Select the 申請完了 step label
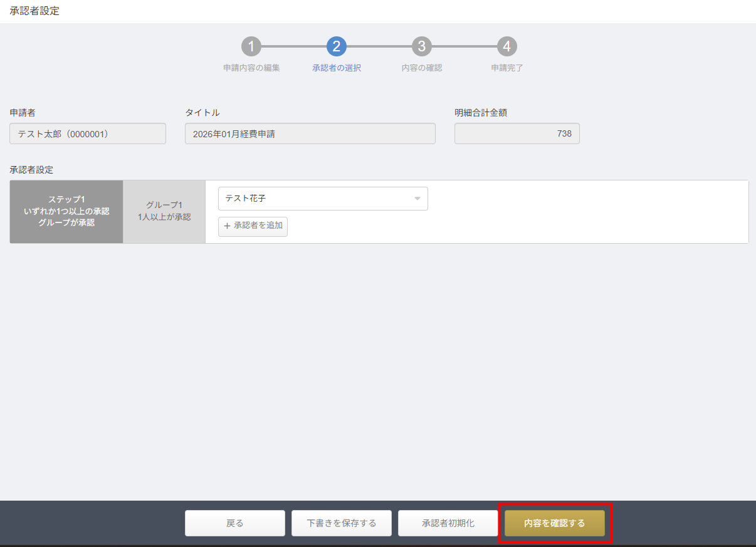This screenshot has width=756, height=547. point(507,68)
